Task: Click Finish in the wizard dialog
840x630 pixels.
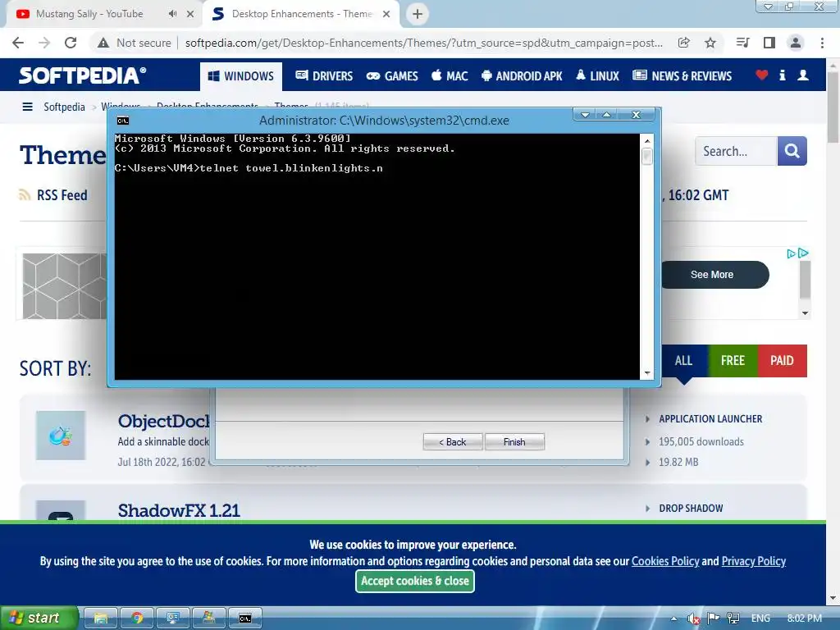Action: 514,442
